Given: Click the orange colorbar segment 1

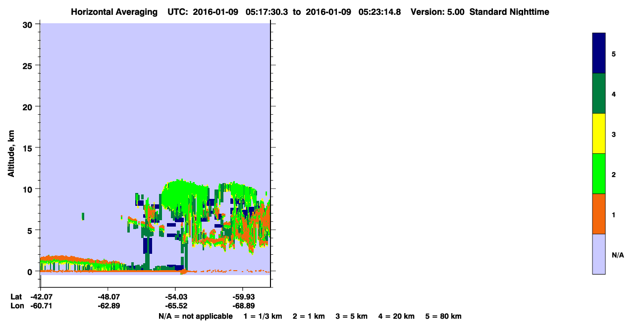Looking at the screenshot, I should tap(599, 214).
